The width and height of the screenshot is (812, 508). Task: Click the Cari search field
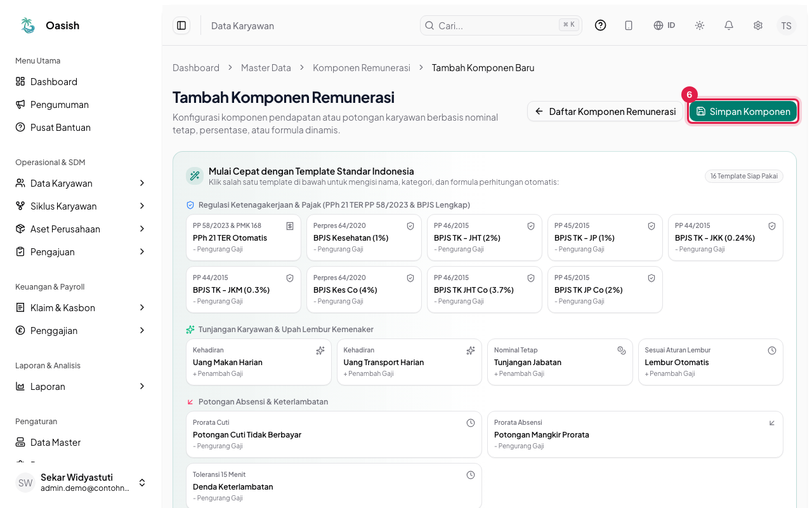[501, 25]
